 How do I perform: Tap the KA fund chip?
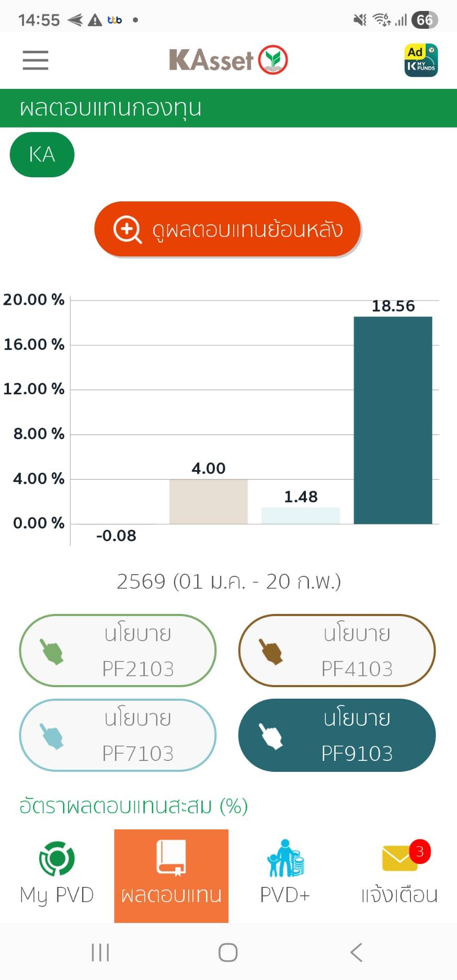pyautogui.click(x=42, y=155)
